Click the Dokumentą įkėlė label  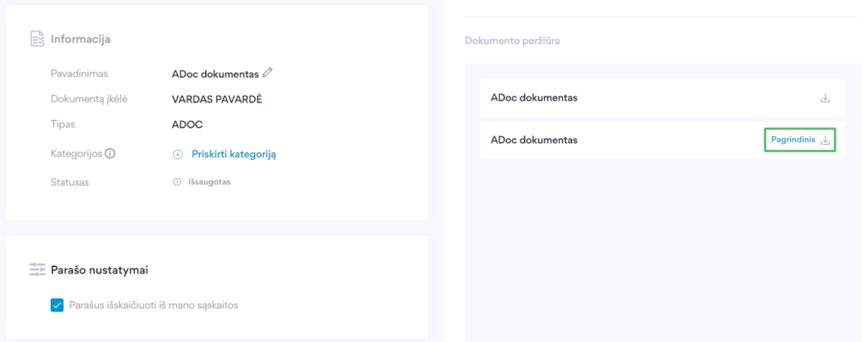89,99
